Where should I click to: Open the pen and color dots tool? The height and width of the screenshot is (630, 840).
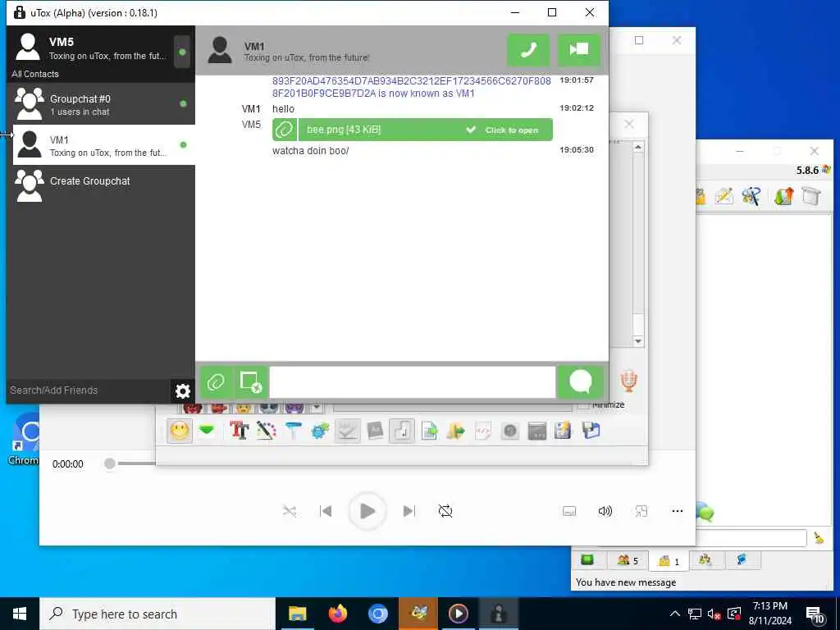coord(267,430)
